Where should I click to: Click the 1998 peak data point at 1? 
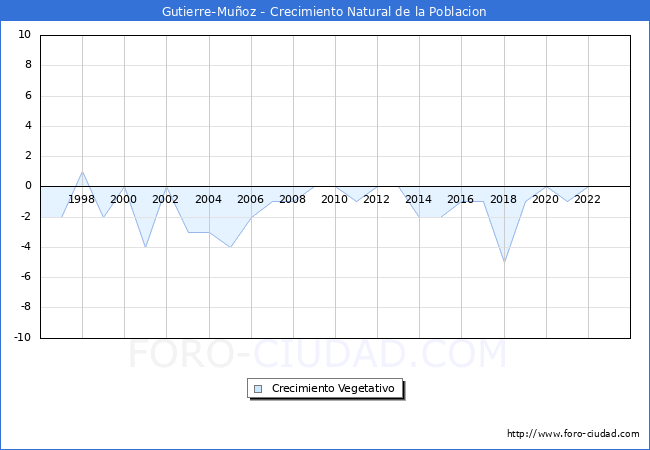coord(82,172)
